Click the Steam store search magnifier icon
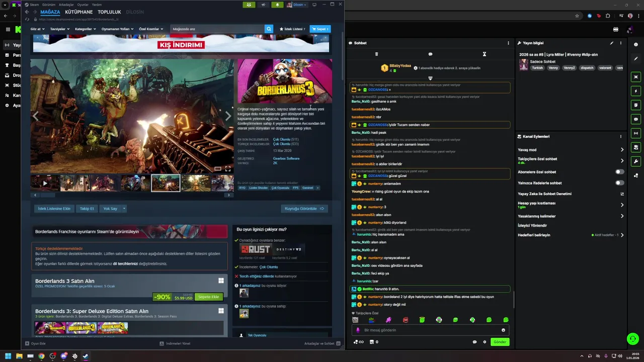The image size is (644, 362). (x=269, y=29)
